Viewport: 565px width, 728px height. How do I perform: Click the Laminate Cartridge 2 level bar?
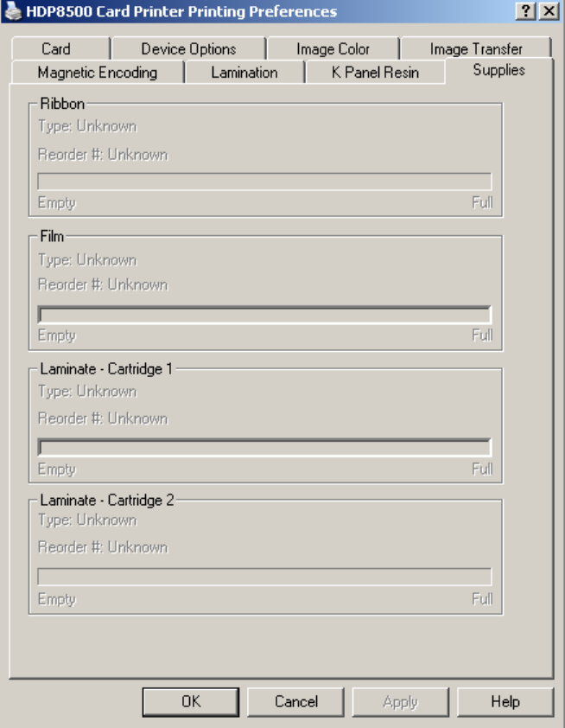pos(264,577)
